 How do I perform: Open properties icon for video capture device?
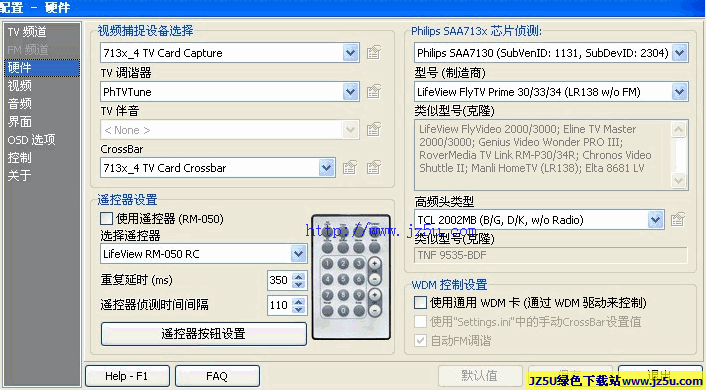click(374, 53)
